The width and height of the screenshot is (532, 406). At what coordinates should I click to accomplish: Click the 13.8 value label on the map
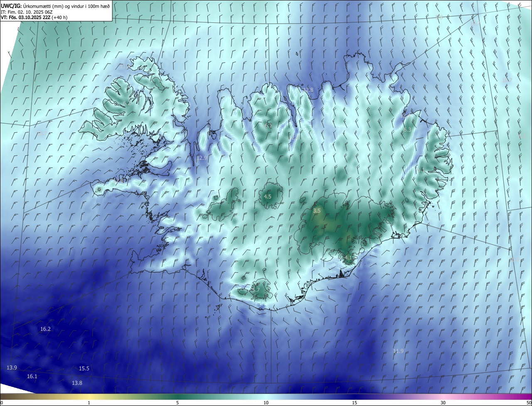click(77, 383)
